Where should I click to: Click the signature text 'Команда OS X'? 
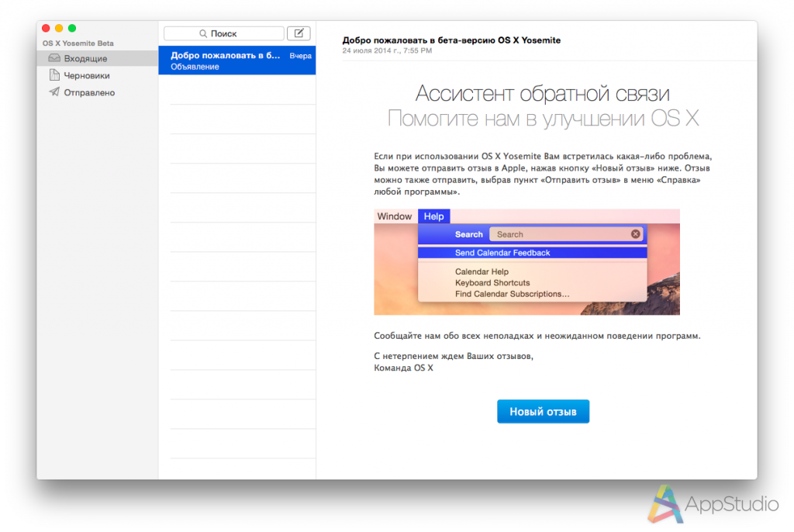(403, 368)
